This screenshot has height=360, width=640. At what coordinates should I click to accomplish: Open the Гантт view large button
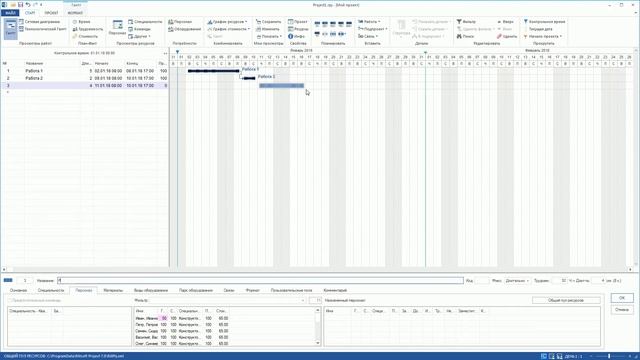(11, 29)
